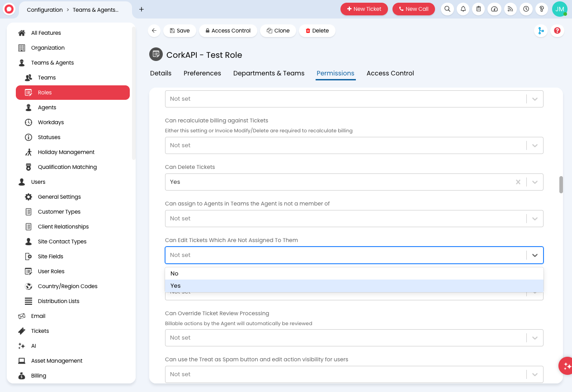Open Distribution Lists in the sidebar
Viewport: 572px width, 392px height.
58,301
